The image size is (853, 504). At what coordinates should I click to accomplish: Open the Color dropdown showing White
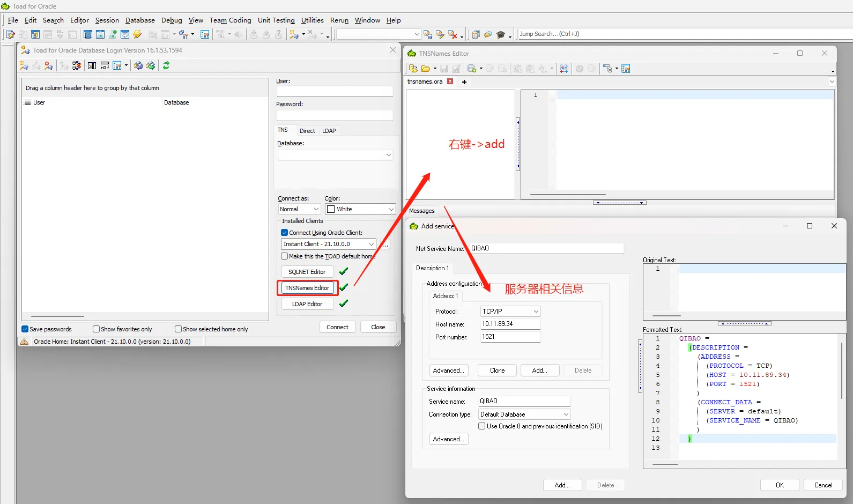click(391, 209)
